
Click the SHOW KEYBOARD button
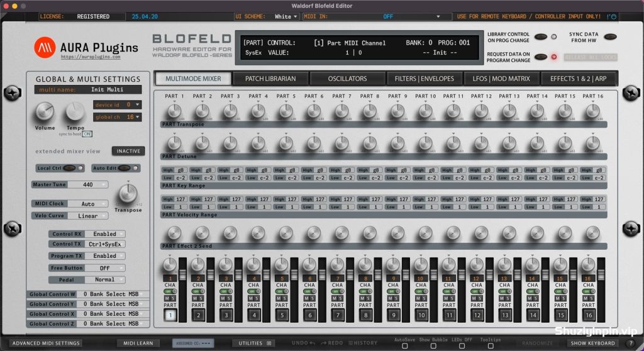click(x=592, y=343)
